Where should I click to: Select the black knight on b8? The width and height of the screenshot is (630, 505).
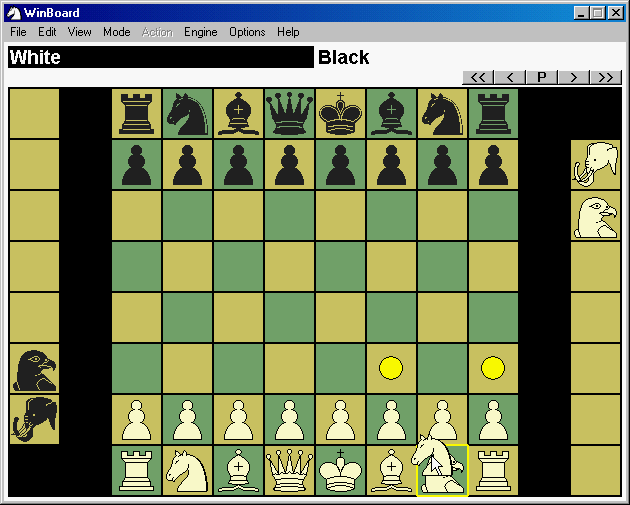188,114
